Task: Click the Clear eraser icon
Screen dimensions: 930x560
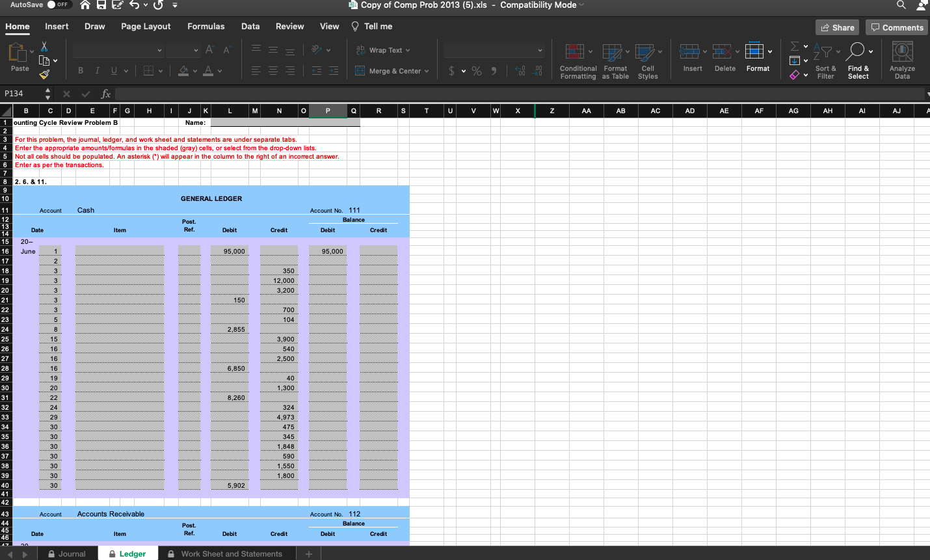Action: tap(795, 74)
